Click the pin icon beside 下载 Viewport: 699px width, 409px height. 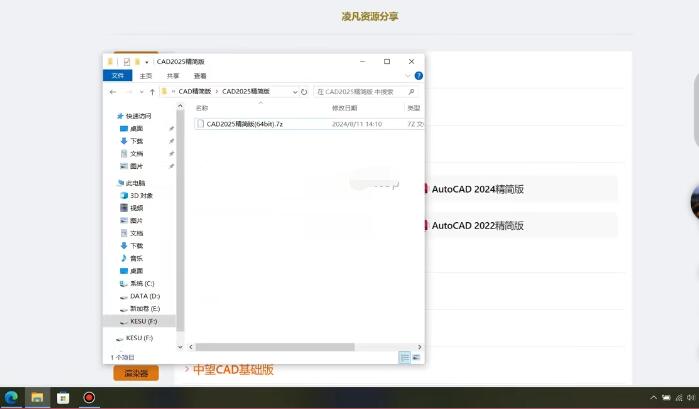tap(171, 141)
